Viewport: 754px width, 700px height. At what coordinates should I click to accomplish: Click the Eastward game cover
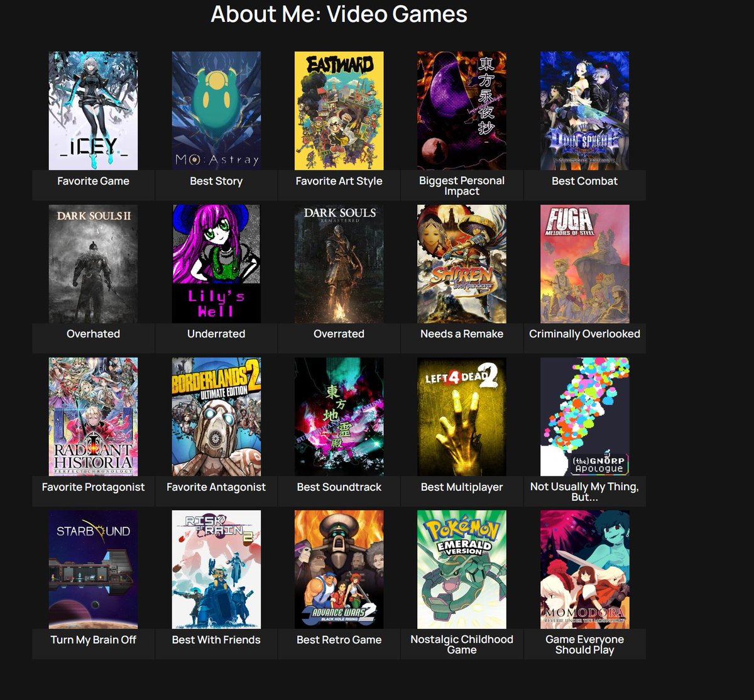pyautogui.click(x=339, y=111)
